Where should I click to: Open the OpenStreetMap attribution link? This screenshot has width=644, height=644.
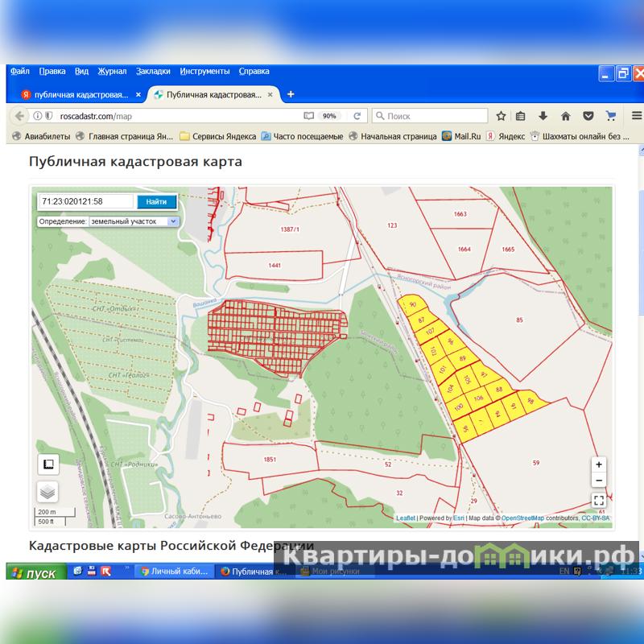(x=522, y=518)
